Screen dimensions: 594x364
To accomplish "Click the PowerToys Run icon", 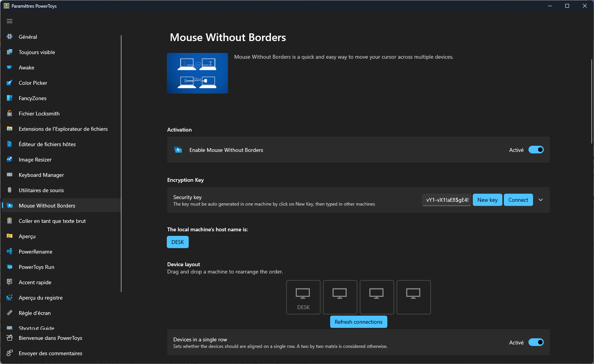I will (10, 267).
